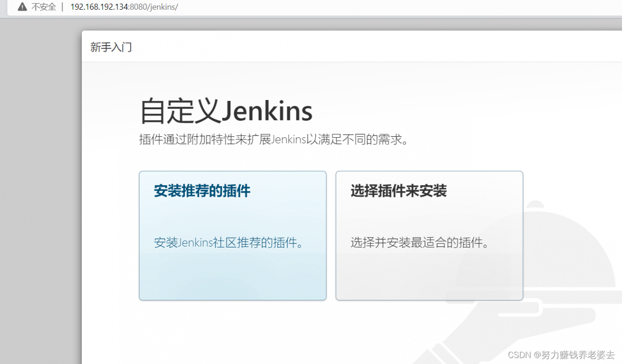Choose the '安装推荐的插件' install card
The image size is (622, 364).
[x=233, y=235]
